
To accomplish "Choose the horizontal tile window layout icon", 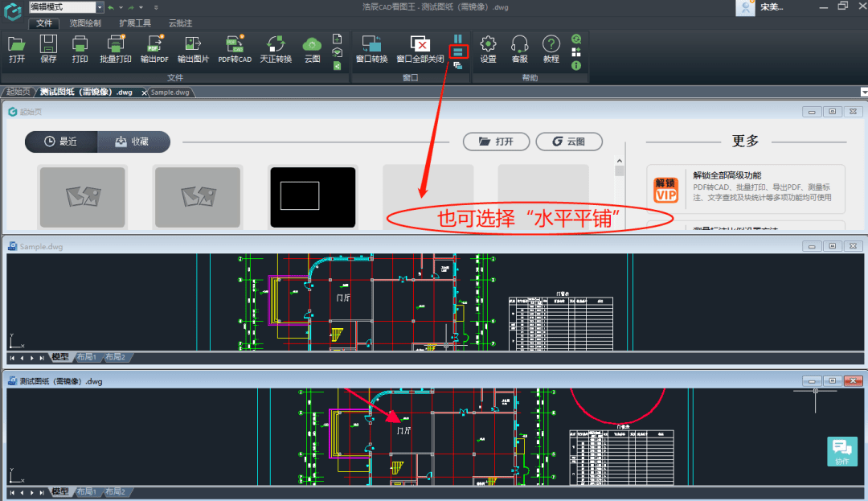I will (457, 52).
